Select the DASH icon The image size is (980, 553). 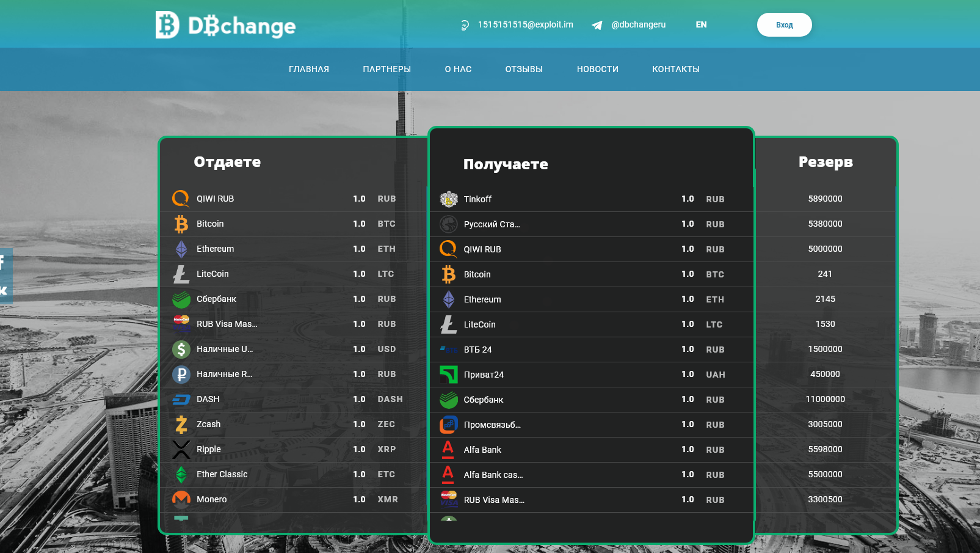click(181, 399)
